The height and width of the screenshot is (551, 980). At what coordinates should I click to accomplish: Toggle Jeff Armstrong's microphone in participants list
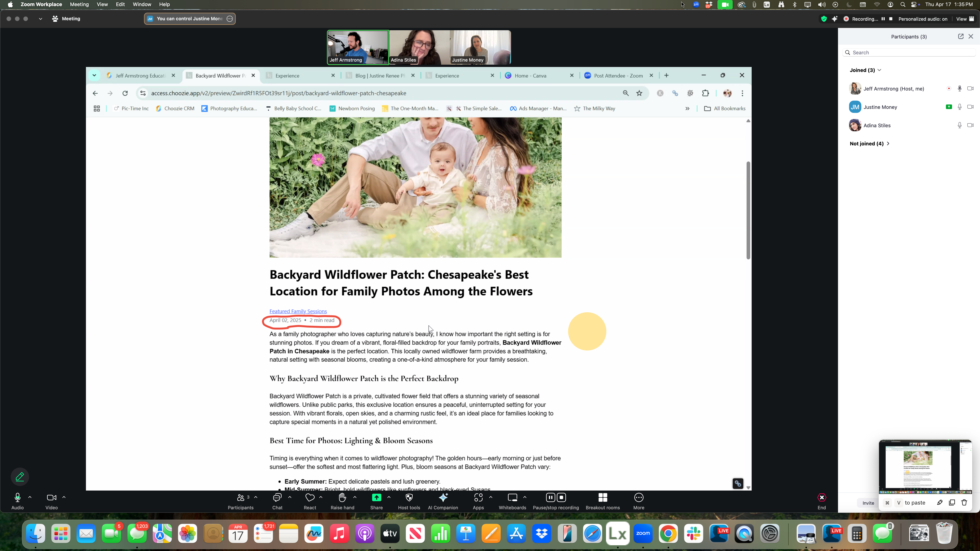tap(960, 89)
